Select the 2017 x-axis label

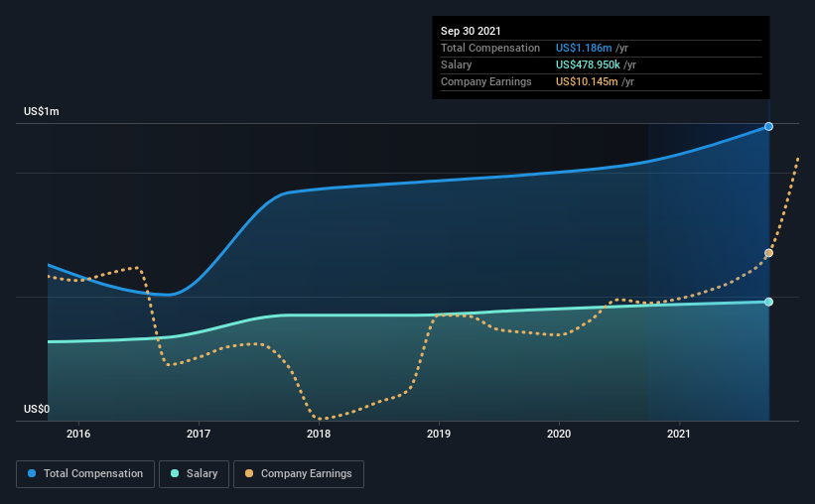(x=199, y=434)
